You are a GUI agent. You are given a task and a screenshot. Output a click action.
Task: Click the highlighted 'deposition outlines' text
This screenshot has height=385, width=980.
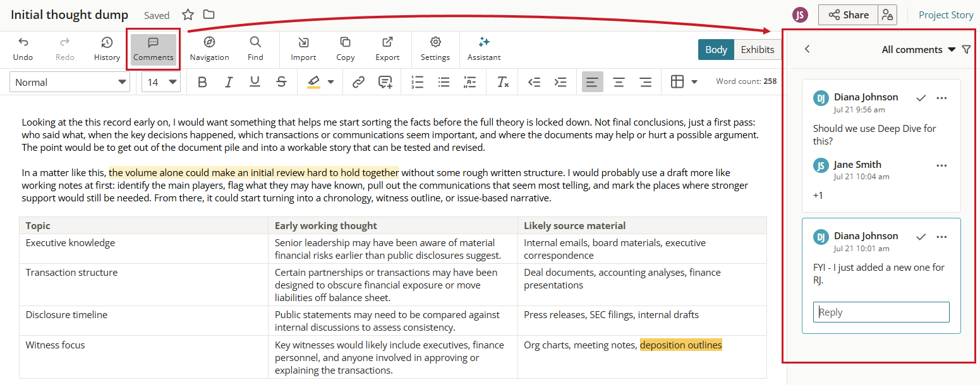click(x=681, y=345)
